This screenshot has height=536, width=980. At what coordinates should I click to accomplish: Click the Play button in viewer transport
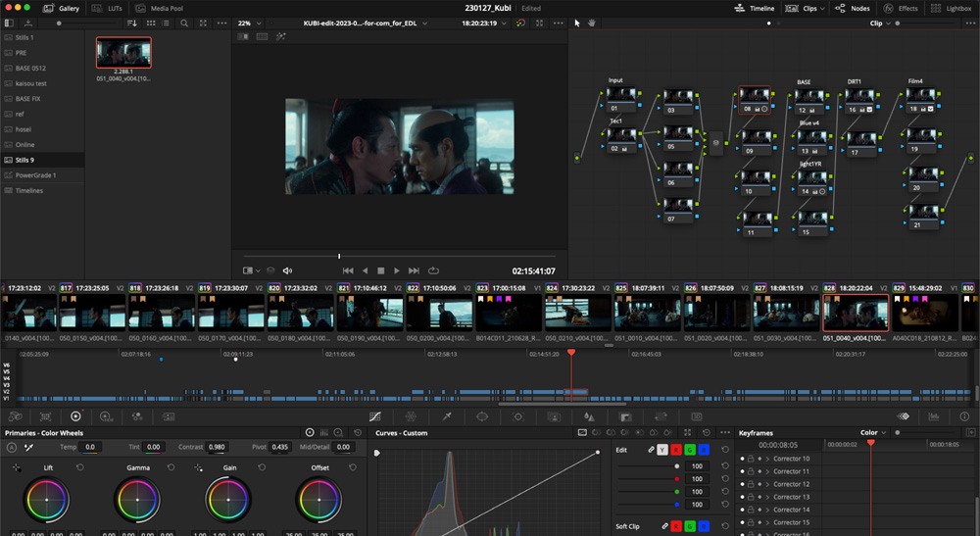click(x=397, y=270)
